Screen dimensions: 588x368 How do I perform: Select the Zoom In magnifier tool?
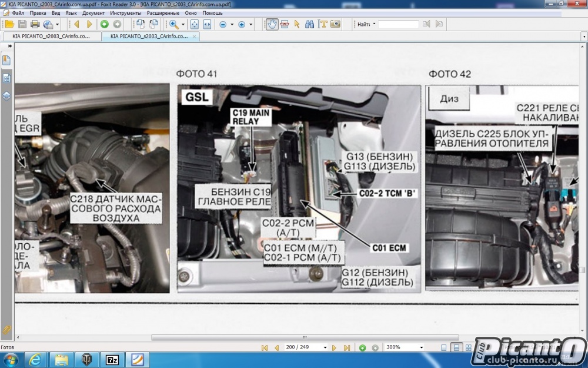pos(174,24)
